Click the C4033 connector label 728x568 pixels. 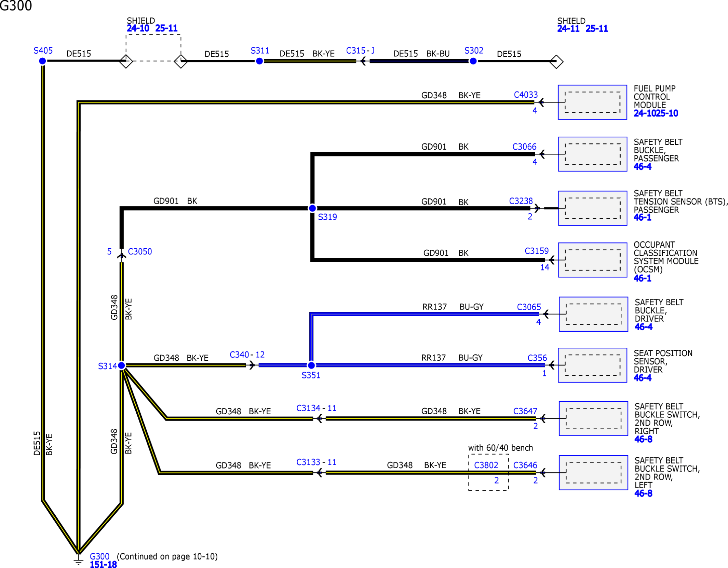click(x=526, y=95)
